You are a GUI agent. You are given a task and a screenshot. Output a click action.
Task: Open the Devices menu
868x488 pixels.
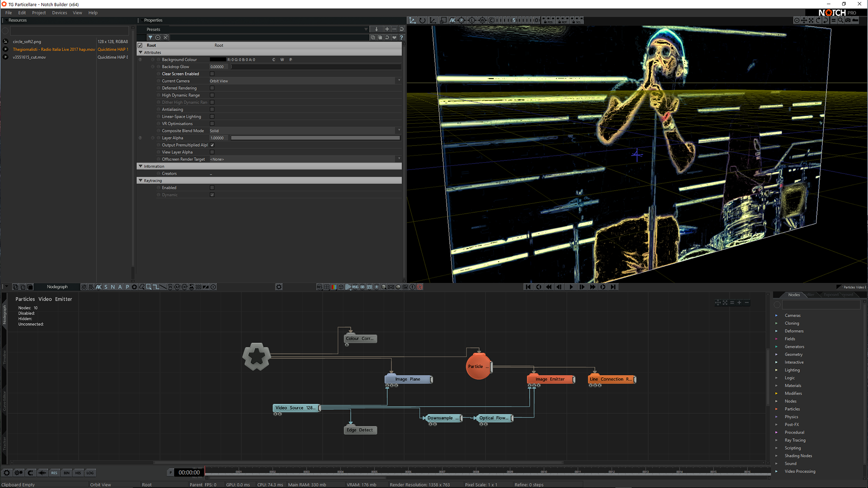[x=59, y=13]
